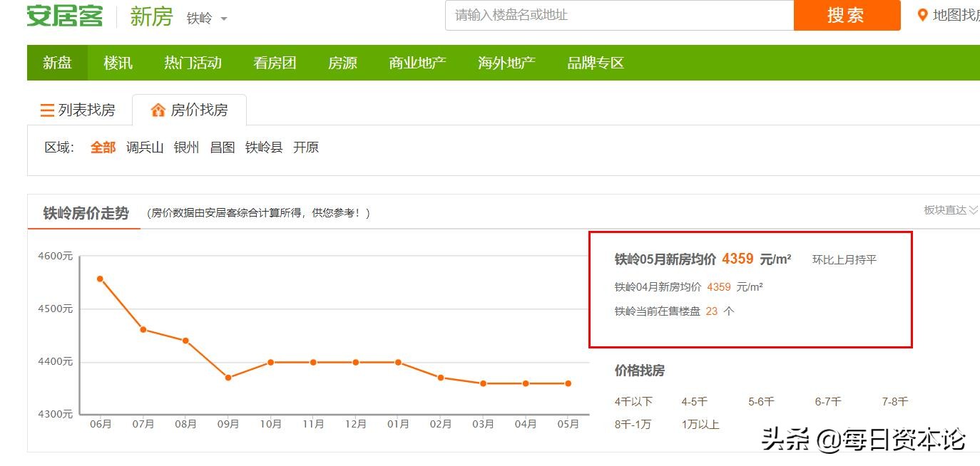Viewport: 980px width, 466px height.
Task: Open the 看房团 page
Action: (275, 63)
